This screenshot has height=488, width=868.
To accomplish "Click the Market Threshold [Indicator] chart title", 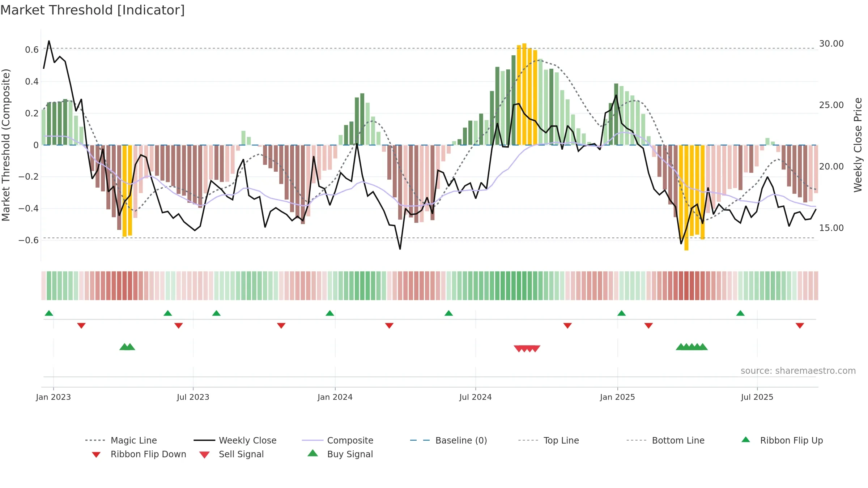I will tap(93, 10).
